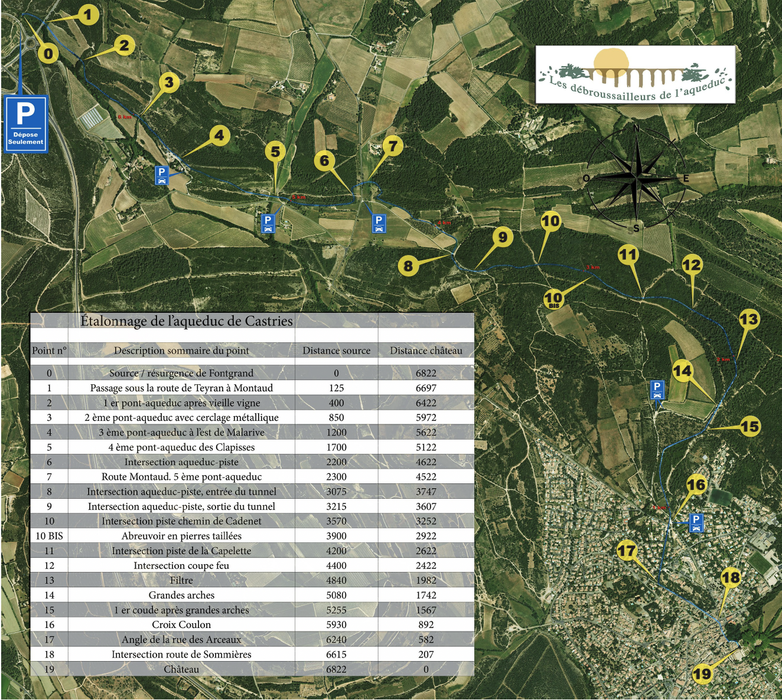The width and height of the screenshot is (782, 700).
Task: Click the 'Distance source' column header
Action: [336, 351]
